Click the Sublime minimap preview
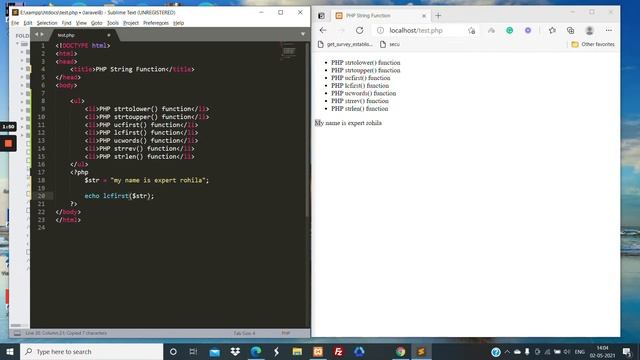Screen dimensions: 640x360 click(289, 51)
